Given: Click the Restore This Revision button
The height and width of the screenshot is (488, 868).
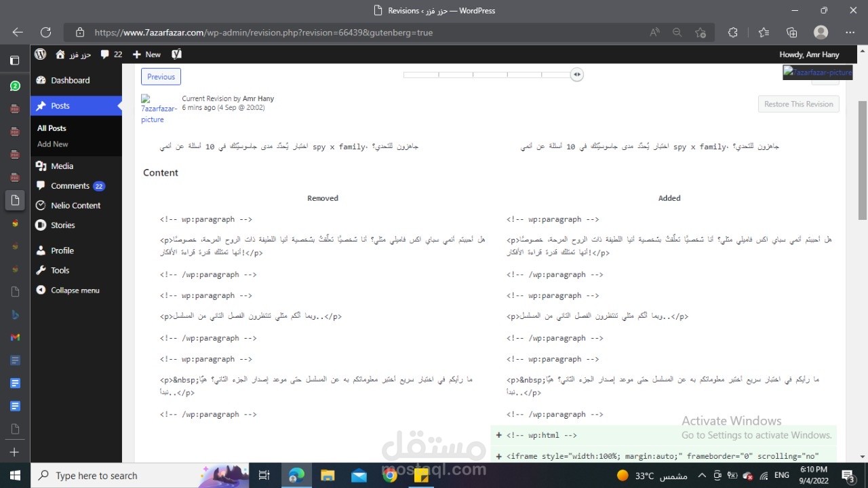Looking at the screenshot, I should click(x=798, y=104).
